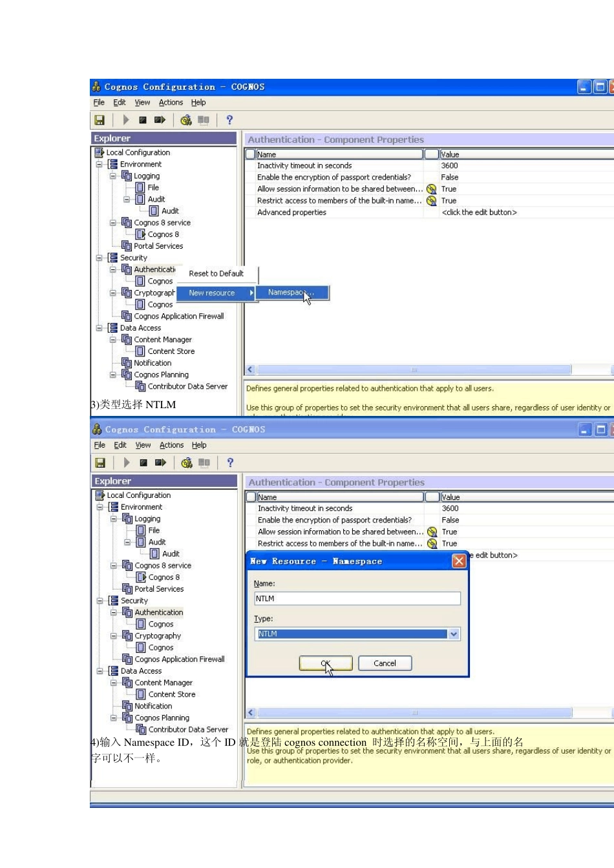Click Value column header in lower properties table
Screen dimensions: 614x868
click(527, 497)
